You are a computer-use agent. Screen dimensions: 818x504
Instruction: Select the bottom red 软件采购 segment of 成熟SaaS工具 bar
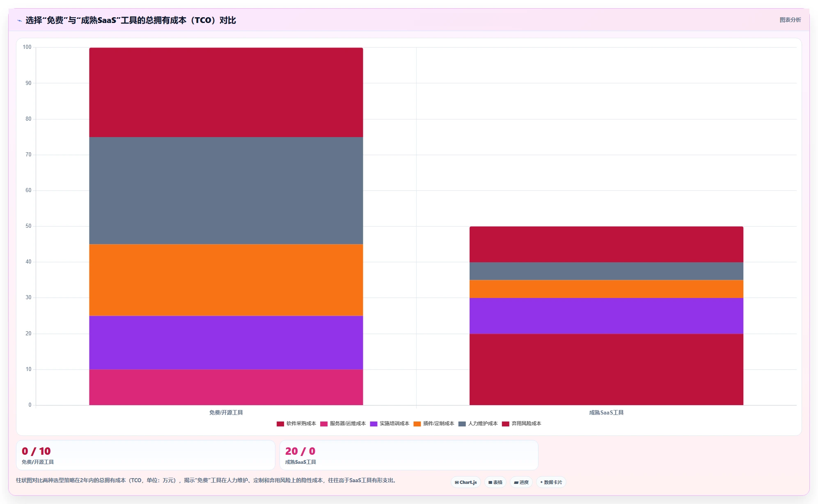[606, 369]
